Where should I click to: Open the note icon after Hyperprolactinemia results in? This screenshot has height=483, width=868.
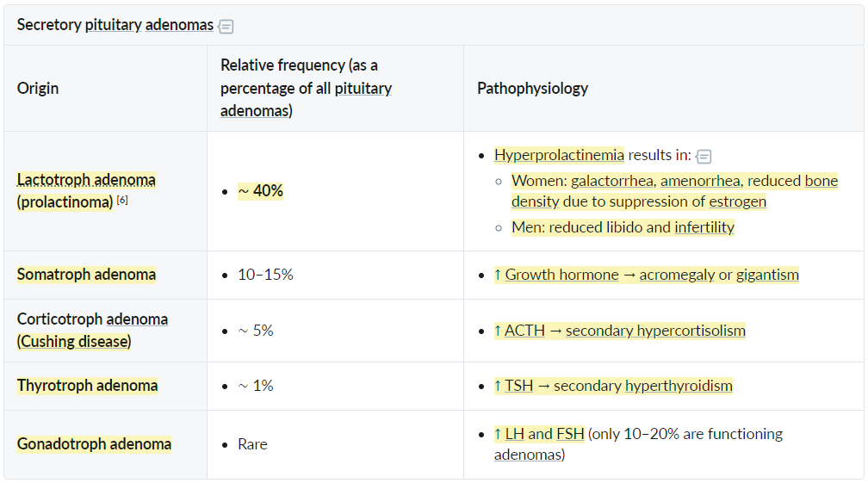703,157
